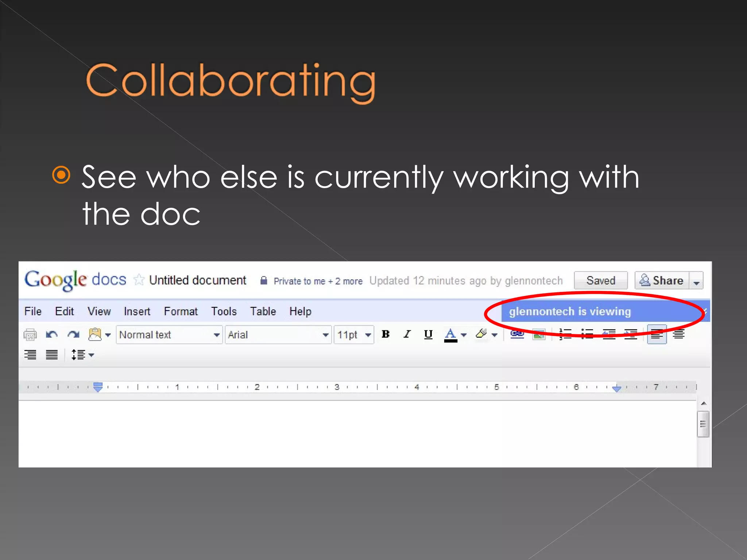Click the Share button
Viewport: 747px width, 560px height.
click(662, 280)
